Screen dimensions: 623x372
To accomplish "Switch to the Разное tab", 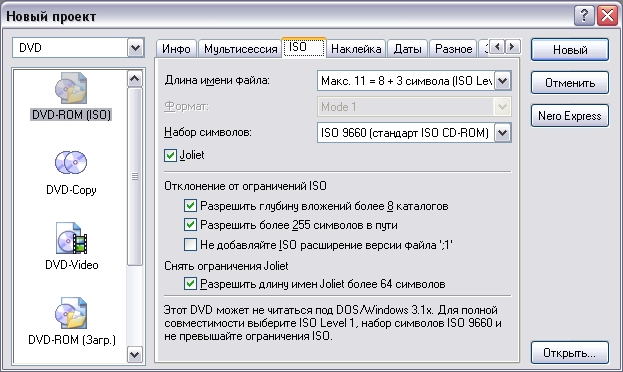I will 453,49.
